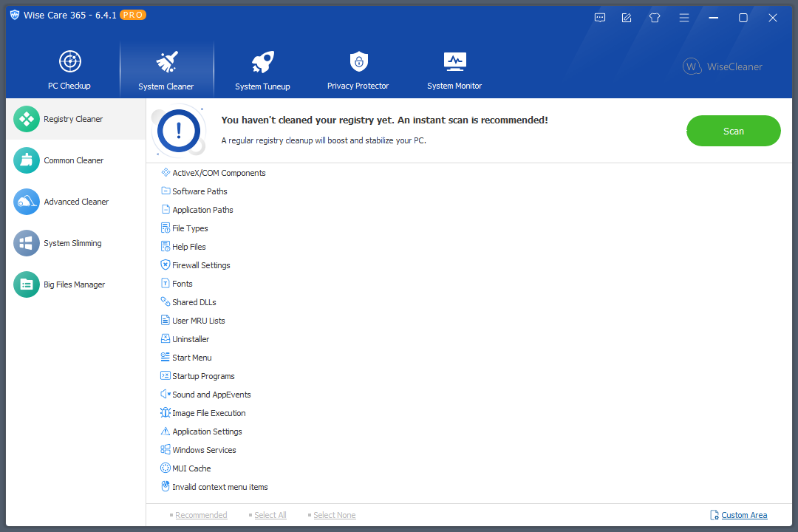Screen dimensions: 798x532
Task: Click the exclamation alert icon
Action: tap(179, 131)
